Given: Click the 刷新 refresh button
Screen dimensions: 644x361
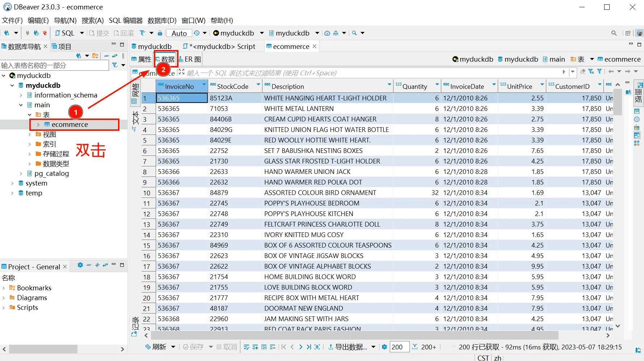Looking at the screenshot, I should 156,347.
